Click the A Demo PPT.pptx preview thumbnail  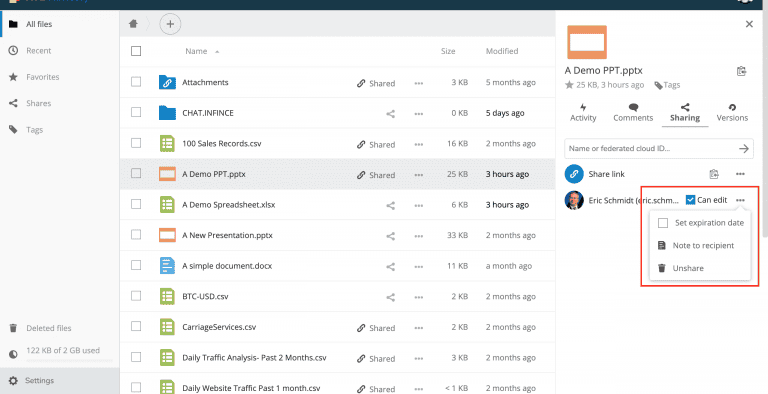[x=587, y=42]
